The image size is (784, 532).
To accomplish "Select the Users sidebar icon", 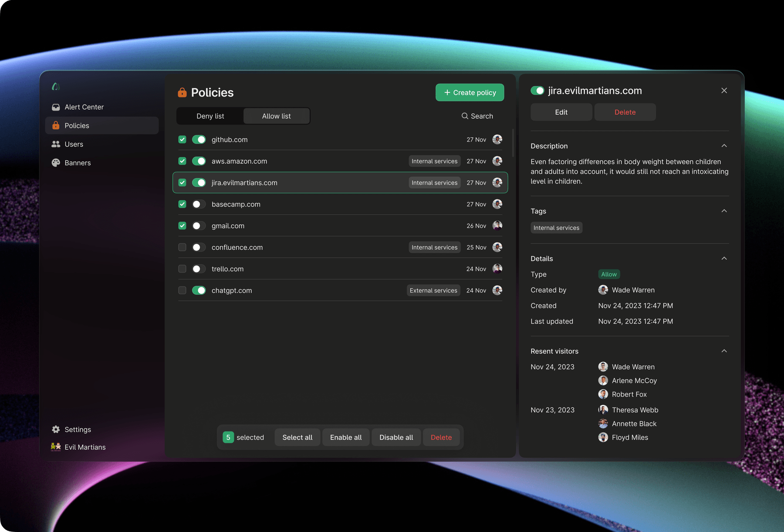I will pyautogui.click(x=56, y=144).
